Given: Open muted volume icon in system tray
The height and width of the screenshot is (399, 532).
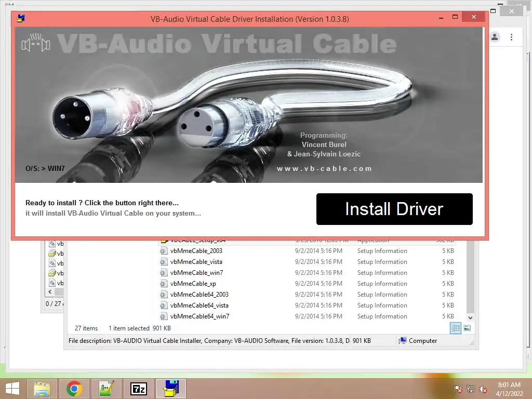Looking at the screenshot, I should [x=483, y=389].
